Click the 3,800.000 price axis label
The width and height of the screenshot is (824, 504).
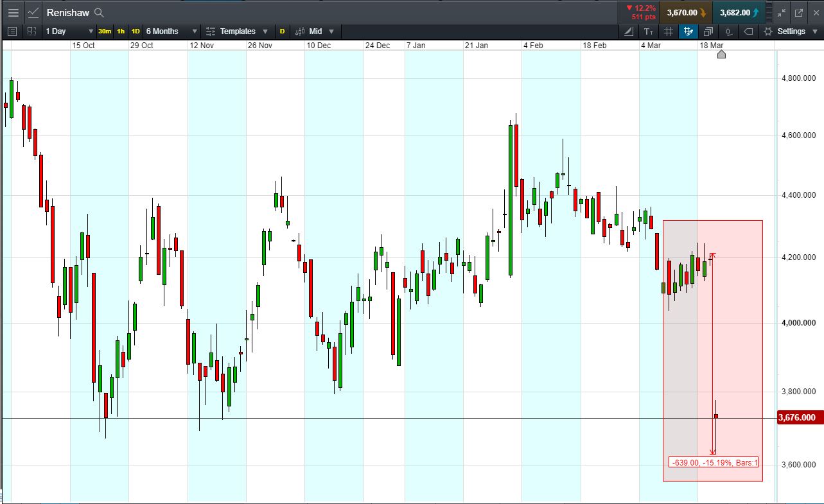pyautogui.click(x=798, y=392)
